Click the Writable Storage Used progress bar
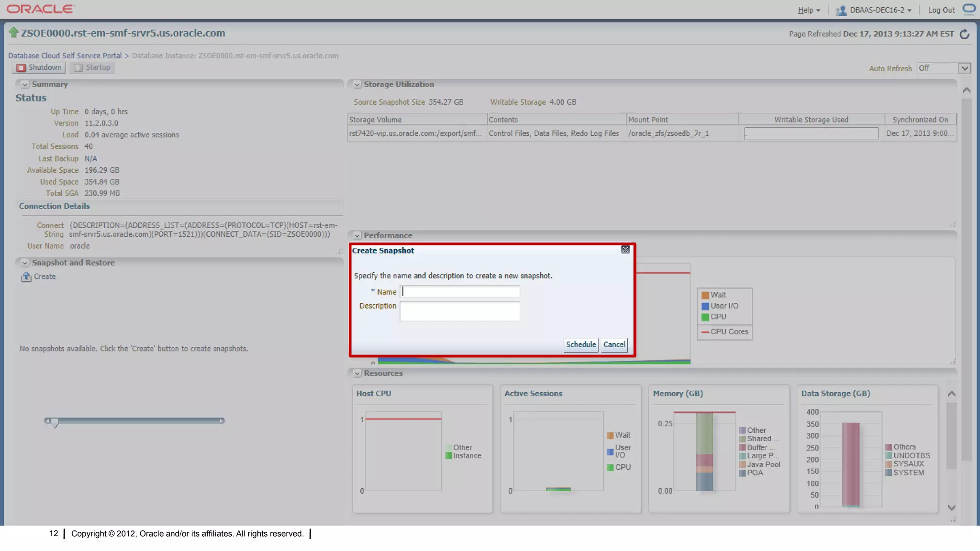980x551 pixels. click(x=812, y=133)
